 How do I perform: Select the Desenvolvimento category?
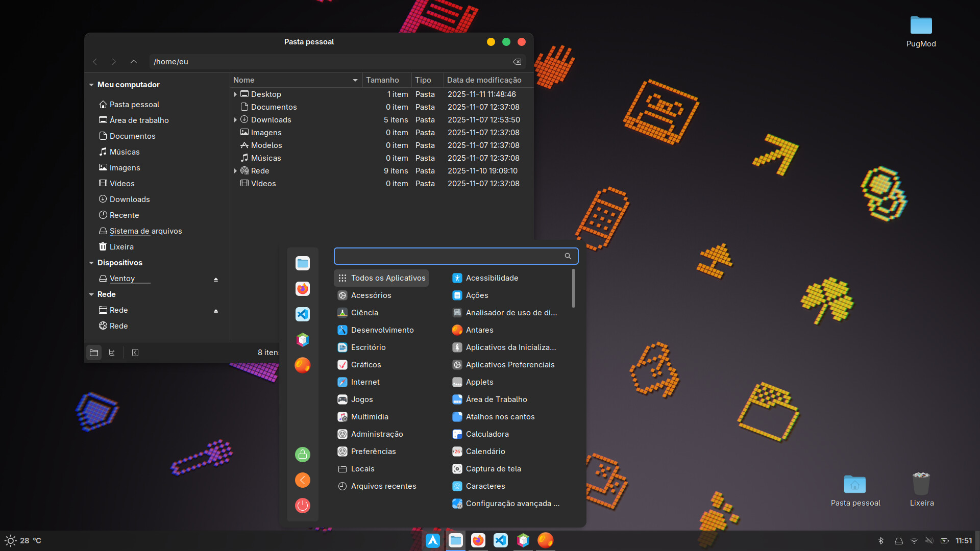[x=382, y=330]
